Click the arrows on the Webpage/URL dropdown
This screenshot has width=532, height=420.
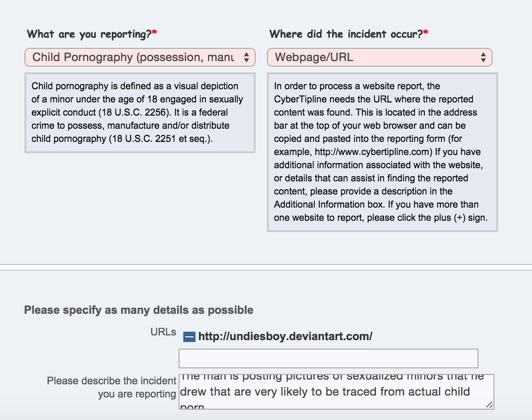click(x=483, y=57)
